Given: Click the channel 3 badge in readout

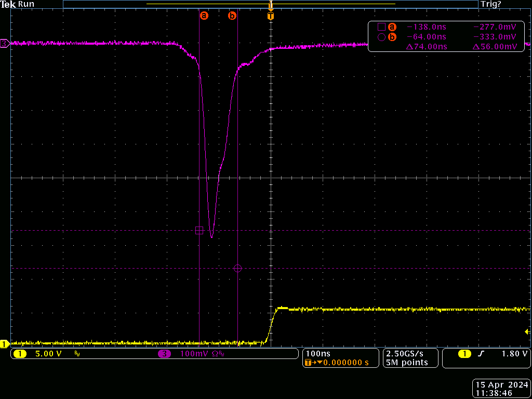Looking at the screenshot, I should 165,354.
